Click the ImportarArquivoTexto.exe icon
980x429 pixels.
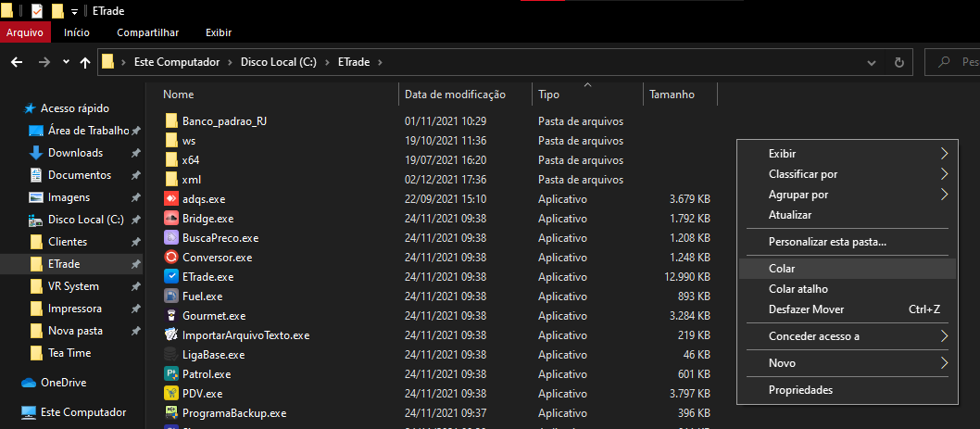(x=171, y=335)
